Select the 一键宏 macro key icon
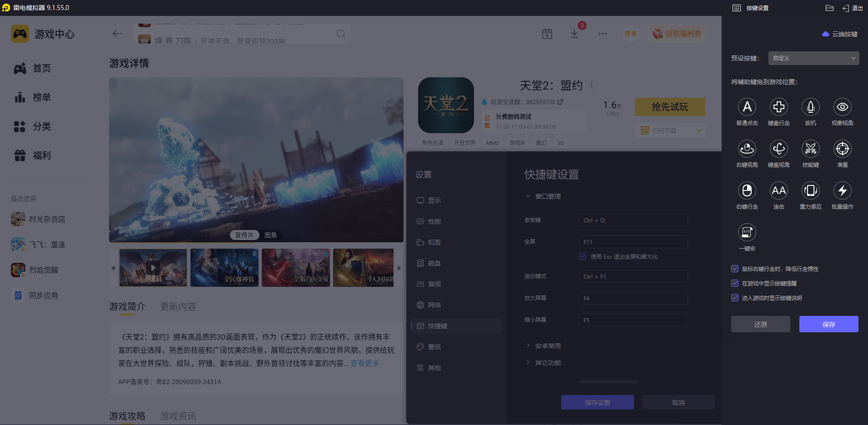This screenshot has width=868, height=425. [747, 232]
